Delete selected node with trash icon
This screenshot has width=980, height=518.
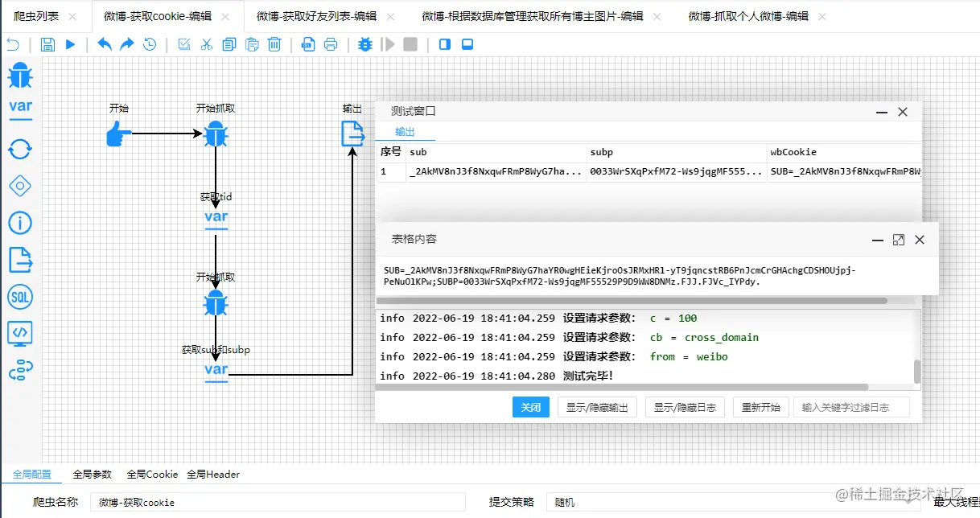(274, 44)
